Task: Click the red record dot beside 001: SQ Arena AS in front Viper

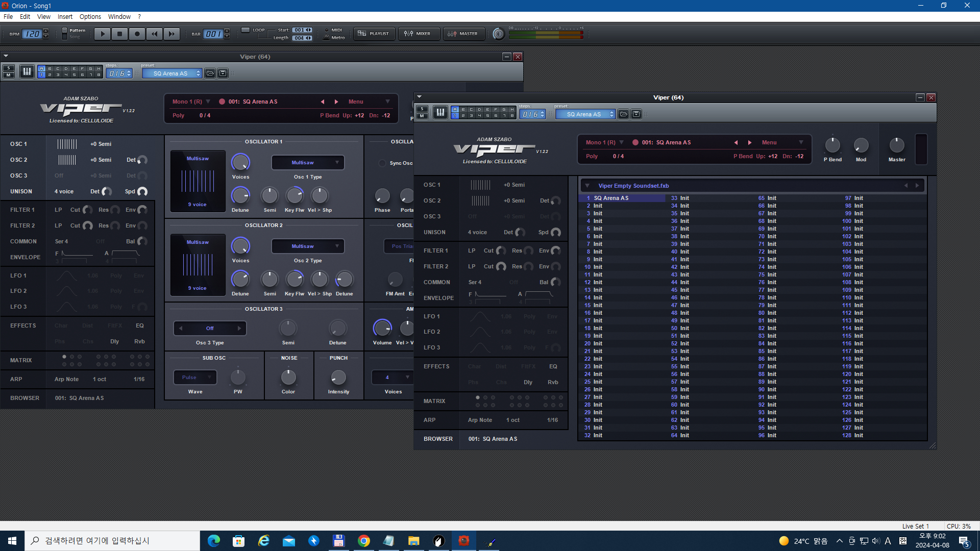Action: (x=635, y=142)
